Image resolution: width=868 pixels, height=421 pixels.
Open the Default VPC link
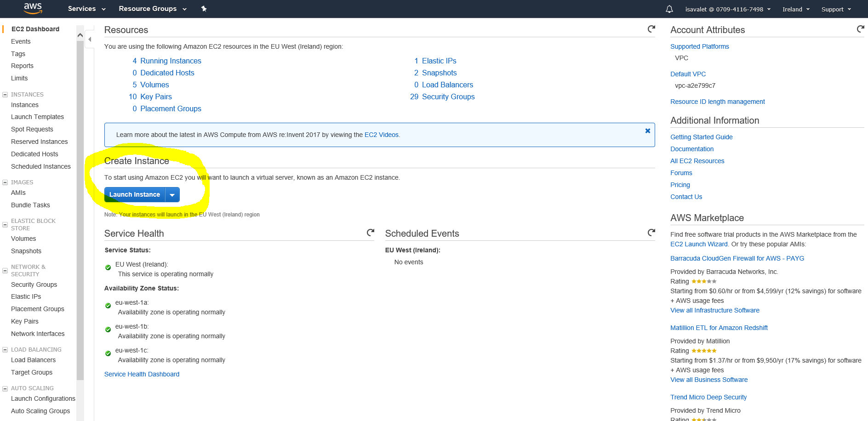click(x=688, y=74)
